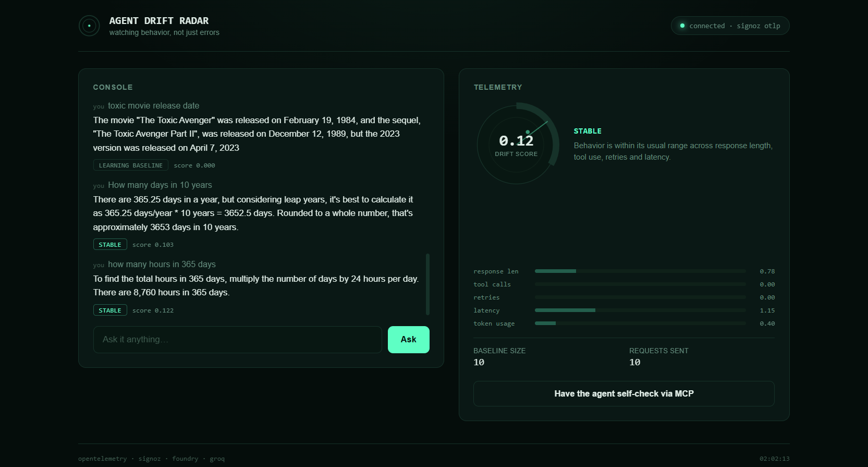
Task: Click the footer timestamp 02:02:13
Action: click(774, 459)
